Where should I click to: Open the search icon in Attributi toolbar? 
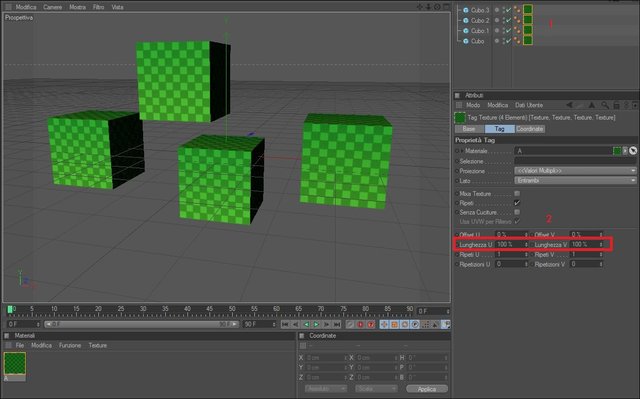click(605, 105)
